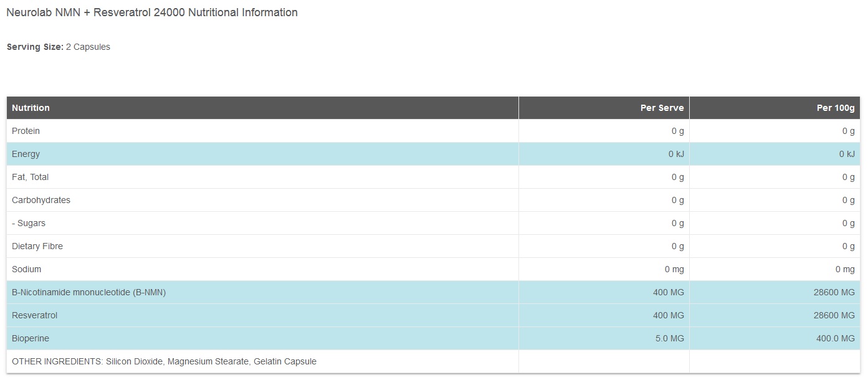
Task: Click the Energy per-100g '0 kJ' value
Action: pos(847,154)
